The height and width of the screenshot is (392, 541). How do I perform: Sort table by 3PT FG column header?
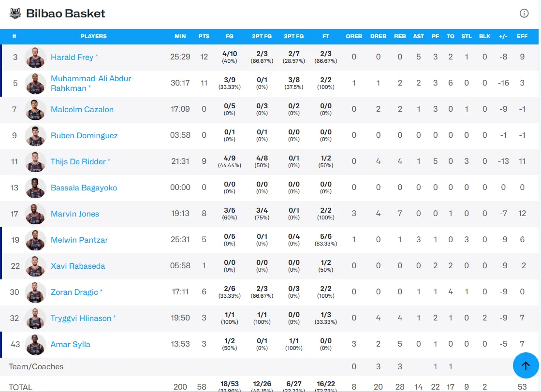point(294,36)
